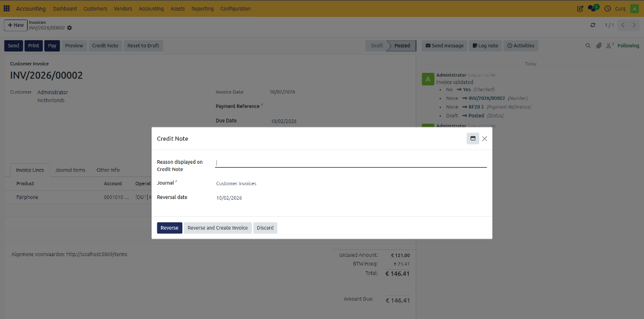Screen dimensions: 644x319
Task: Open the Vendors menu
Action: (x=123, y=9)
